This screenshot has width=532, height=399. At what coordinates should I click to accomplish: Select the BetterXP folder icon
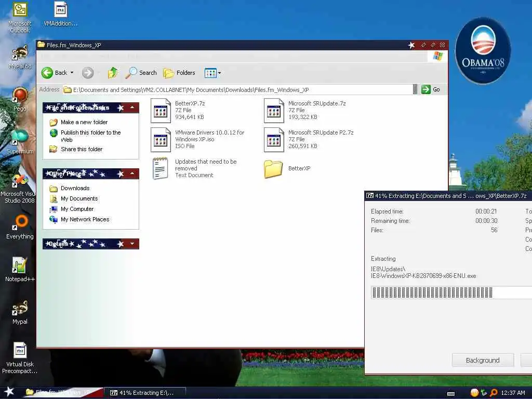pos(273,169)
